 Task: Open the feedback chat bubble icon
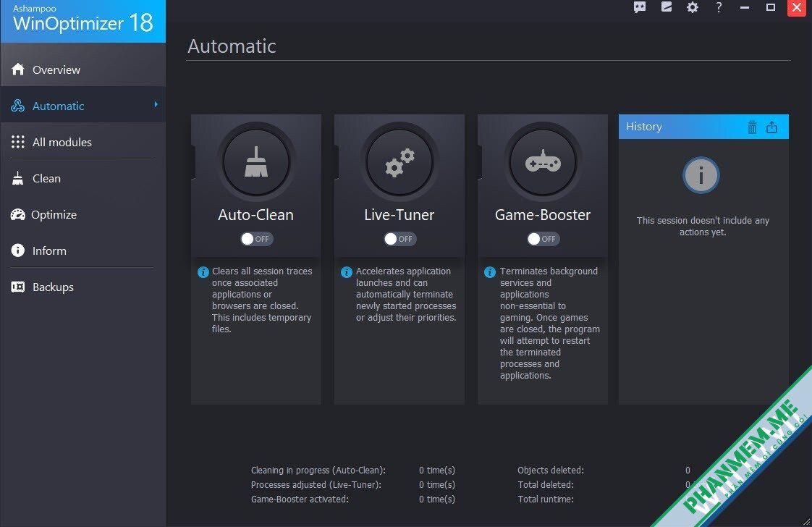pos(640,7)
